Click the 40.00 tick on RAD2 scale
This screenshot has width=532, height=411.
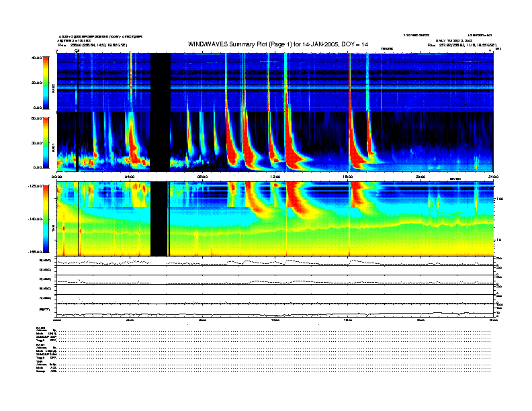pyautogui.click(x=36, y=58)
